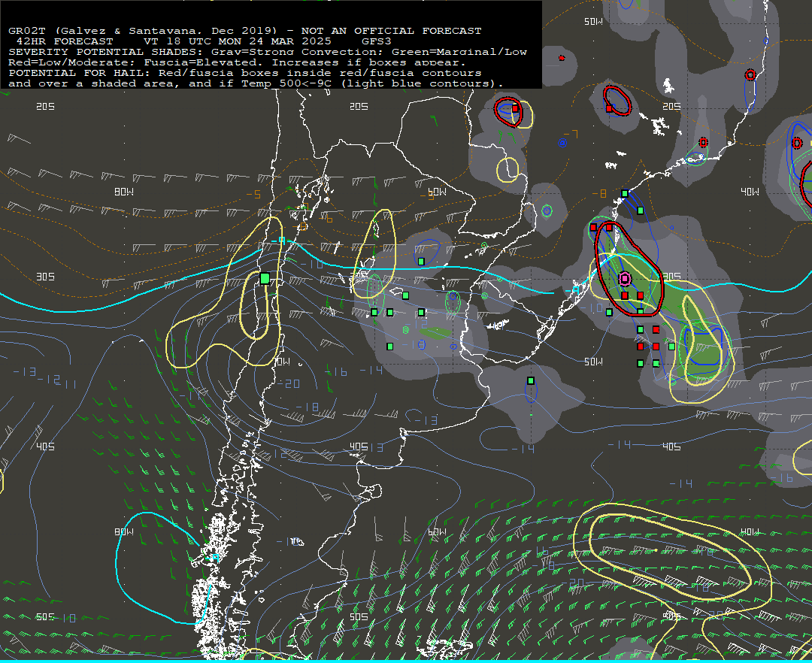Click the '-7' orange temperature label
Viewport: 812px width, 663px height.
coord(570,135)
